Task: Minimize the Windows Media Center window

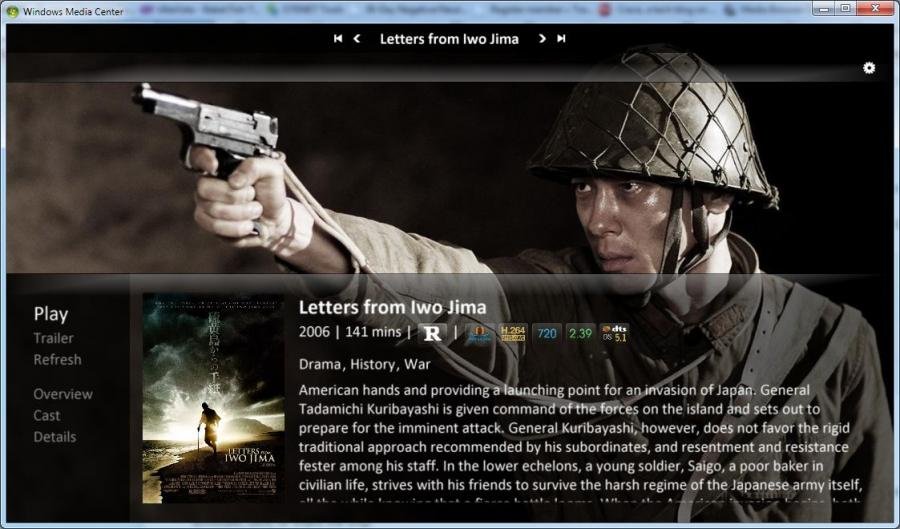Action: pos(824,9)
